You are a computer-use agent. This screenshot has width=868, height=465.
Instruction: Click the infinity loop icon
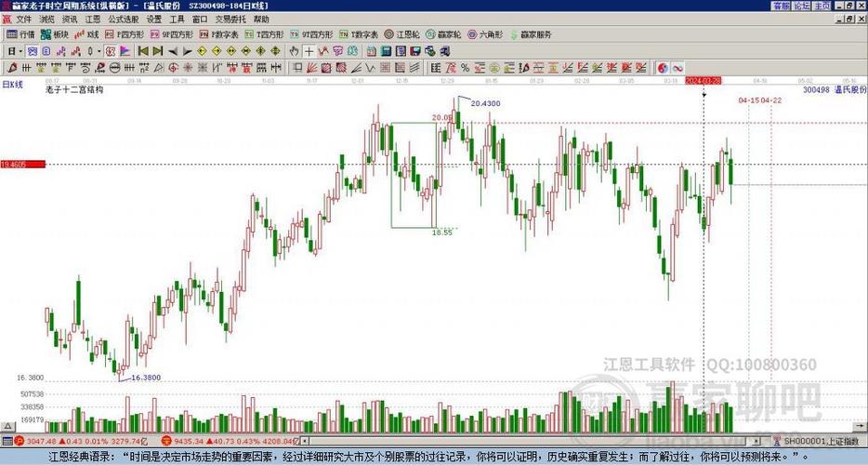point(677,68)
